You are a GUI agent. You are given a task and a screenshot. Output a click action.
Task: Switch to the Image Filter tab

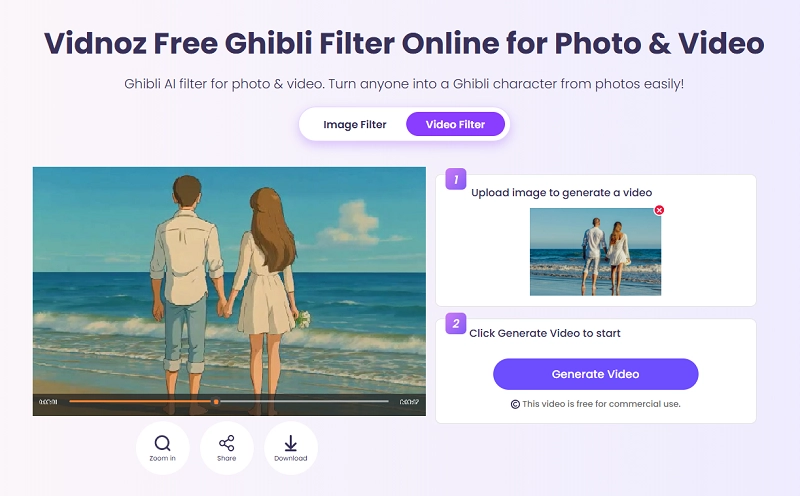tap(355, 125)
